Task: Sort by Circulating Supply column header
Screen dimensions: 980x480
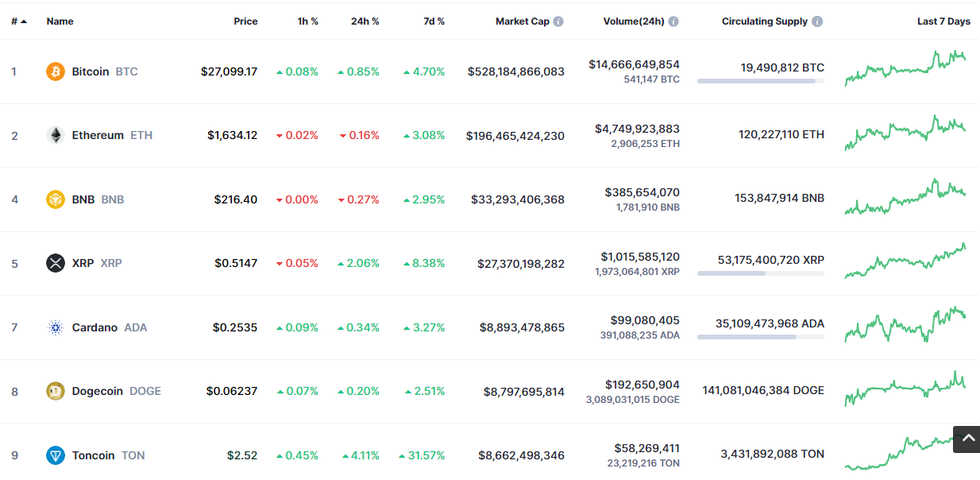Action: tap(765, 21)
